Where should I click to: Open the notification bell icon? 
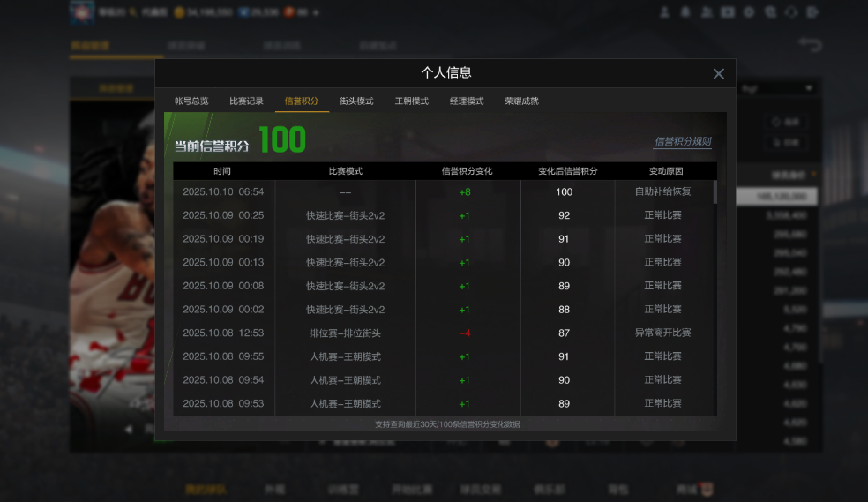[685, 12]
